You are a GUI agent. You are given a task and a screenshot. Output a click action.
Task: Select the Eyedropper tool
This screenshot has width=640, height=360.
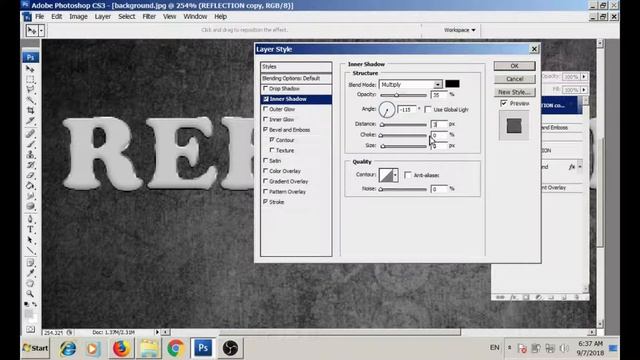coord(30,273)
